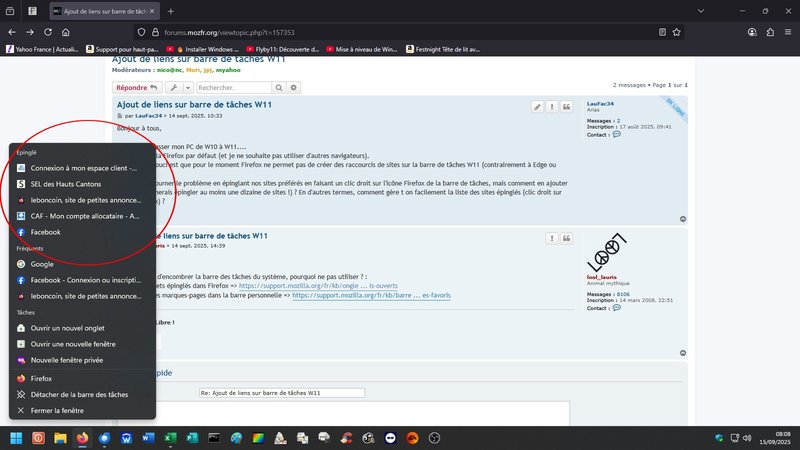Open LauFac34 profile link in sidebar

pyautogui.click(x=600, y=104)
